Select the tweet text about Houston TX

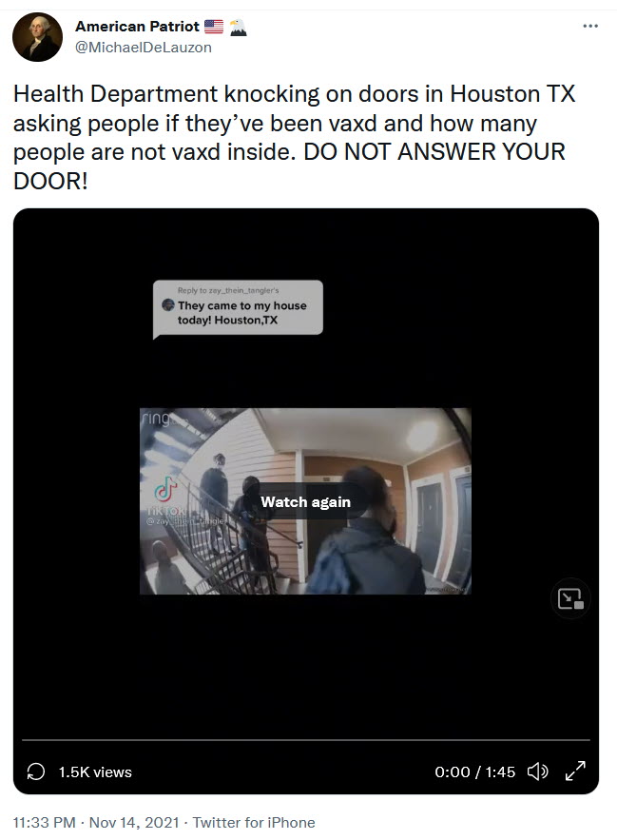point(294,138)
